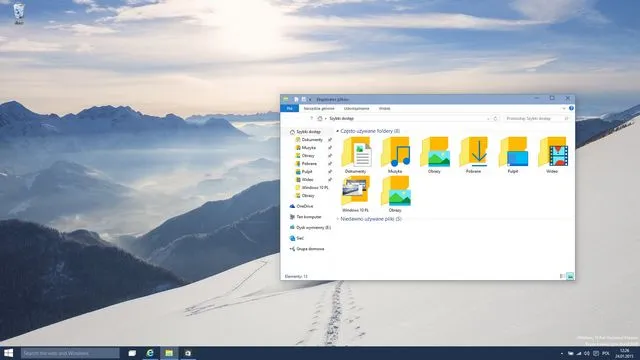Viewport: 640px width, 360px height.
Task: Open the Widok ribbon tab
Action: [x=384, y=109]
